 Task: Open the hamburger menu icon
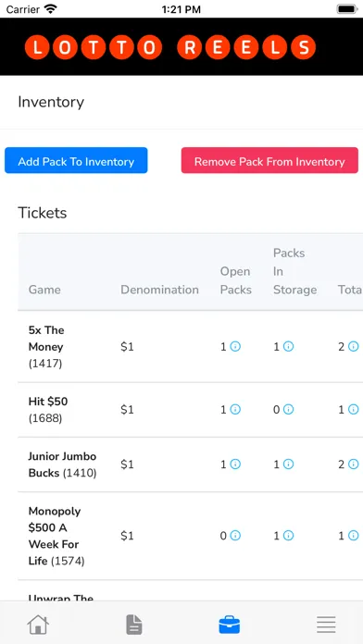click(326, 625)
